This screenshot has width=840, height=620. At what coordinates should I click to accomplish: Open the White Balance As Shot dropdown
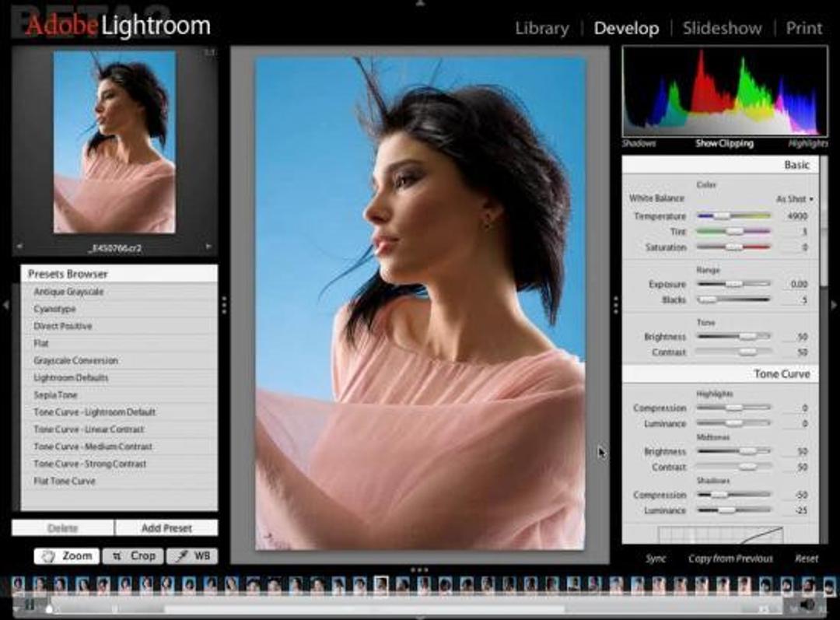pyautogui.click(x=790, y=198)
